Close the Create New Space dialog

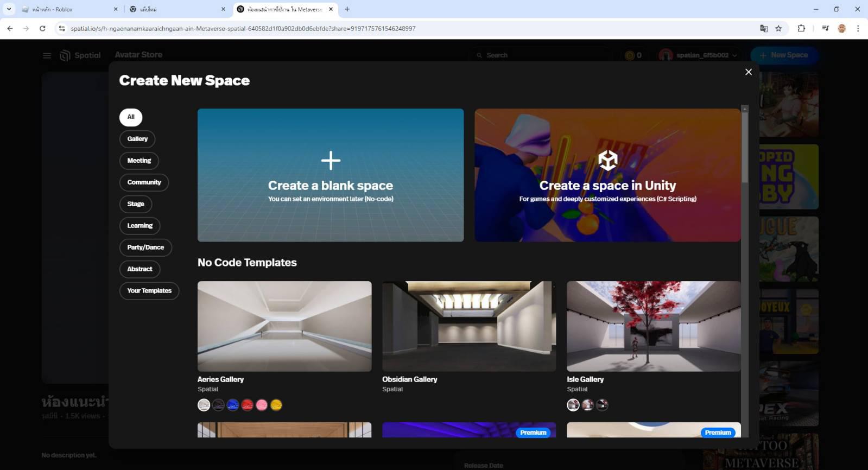[748, 72]
